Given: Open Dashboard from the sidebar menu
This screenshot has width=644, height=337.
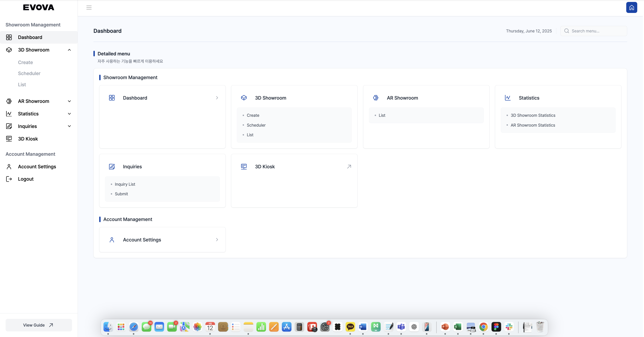Looking at the screenshot, I should tap(30, 37).
